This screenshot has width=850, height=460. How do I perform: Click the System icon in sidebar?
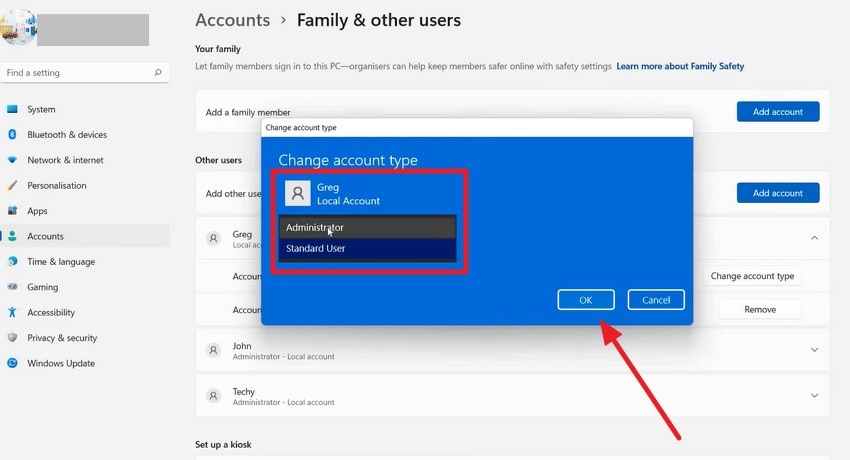pos(12,109)
